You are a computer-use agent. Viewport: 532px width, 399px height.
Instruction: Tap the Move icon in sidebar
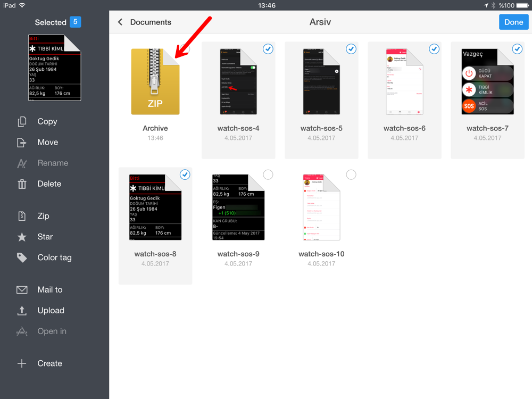[x=22, y=143]
